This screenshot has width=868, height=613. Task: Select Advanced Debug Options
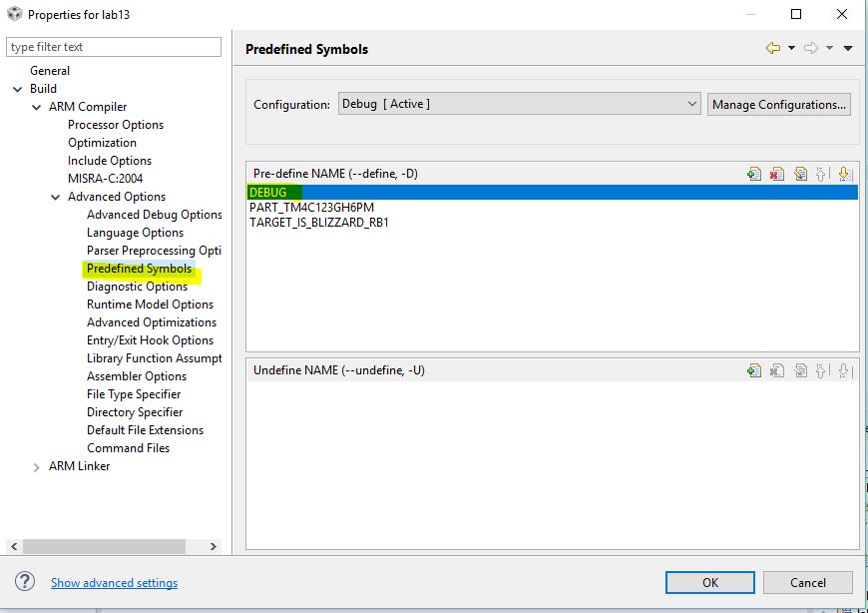155,215
